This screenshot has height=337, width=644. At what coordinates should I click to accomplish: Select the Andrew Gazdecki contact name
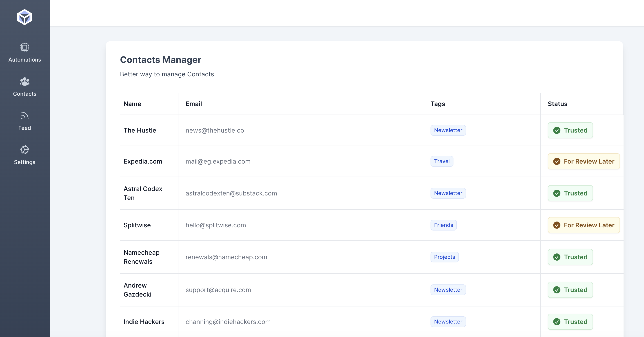[x=137, y=290]
